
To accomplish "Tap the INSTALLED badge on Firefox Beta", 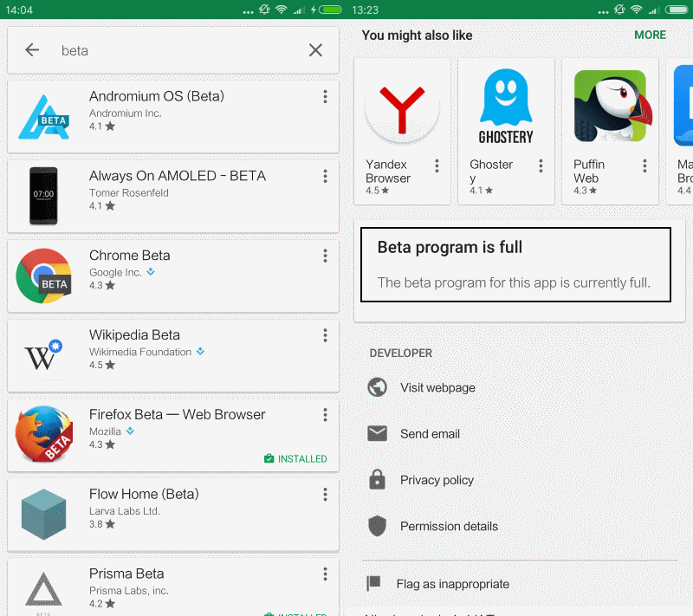I will pyautogui.click(x=295, y=458).
